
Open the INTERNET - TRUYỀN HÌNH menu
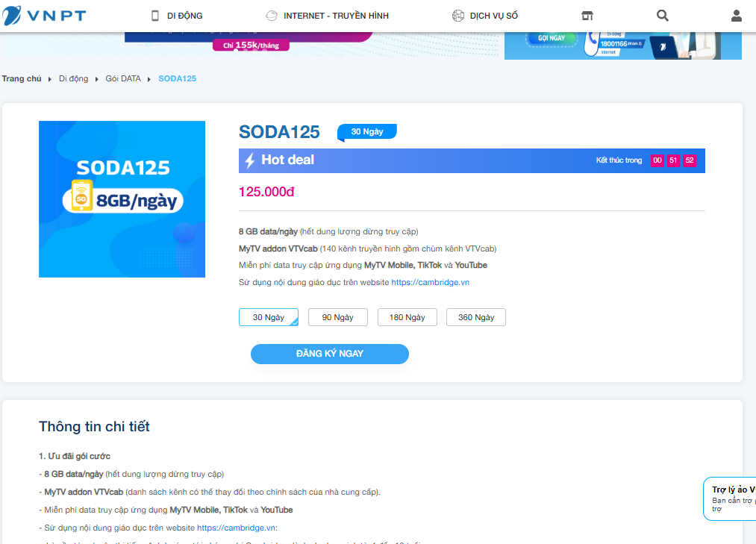click(x=336, y=16)
